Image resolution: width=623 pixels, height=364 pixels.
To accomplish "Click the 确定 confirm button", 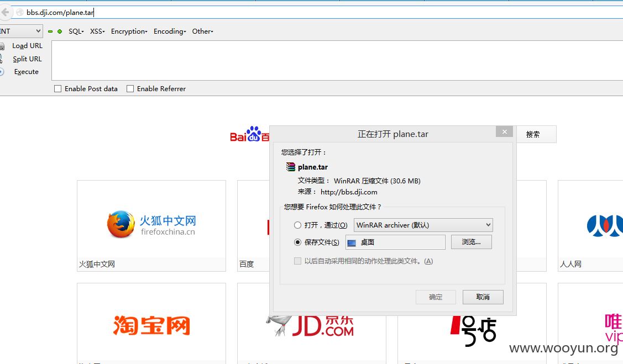I will [x=436, y=297].
